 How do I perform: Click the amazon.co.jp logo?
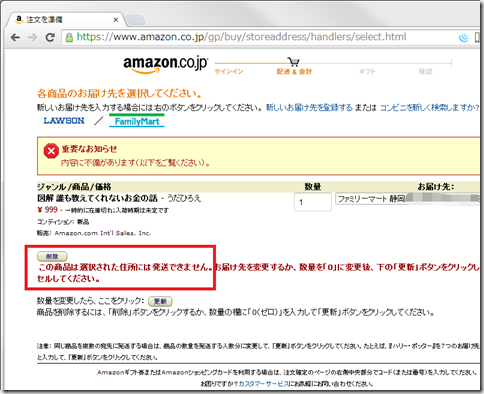tap(165, 64)
